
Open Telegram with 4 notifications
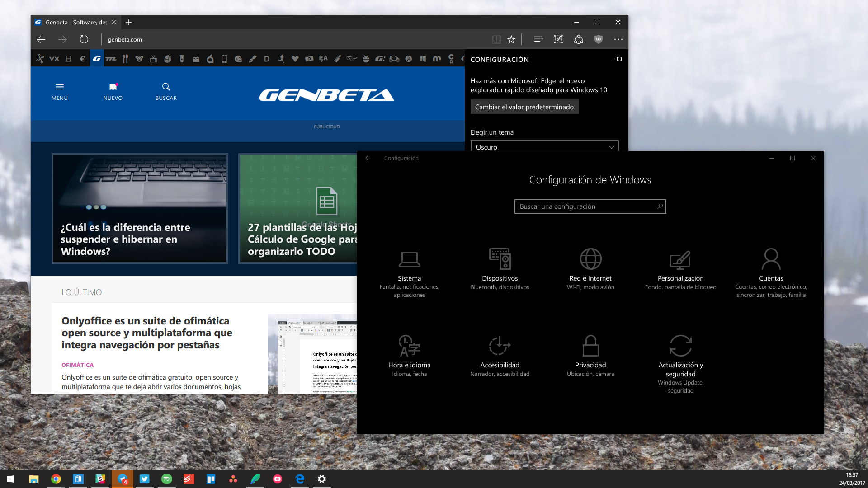[x=123, y=479]
